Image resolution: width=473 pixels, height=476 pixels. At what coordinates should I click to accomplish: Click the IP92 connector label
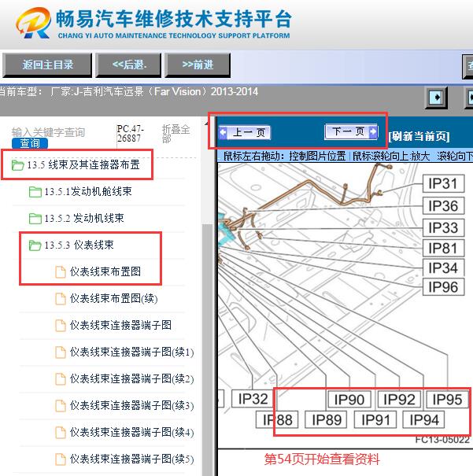click(399, 399)
